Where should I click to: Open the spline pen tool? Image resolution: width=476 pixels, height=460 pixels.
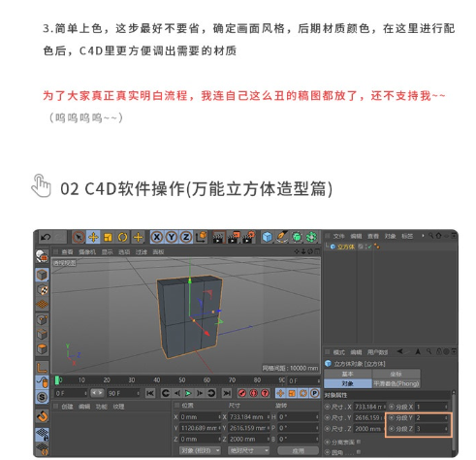[282, 237]
